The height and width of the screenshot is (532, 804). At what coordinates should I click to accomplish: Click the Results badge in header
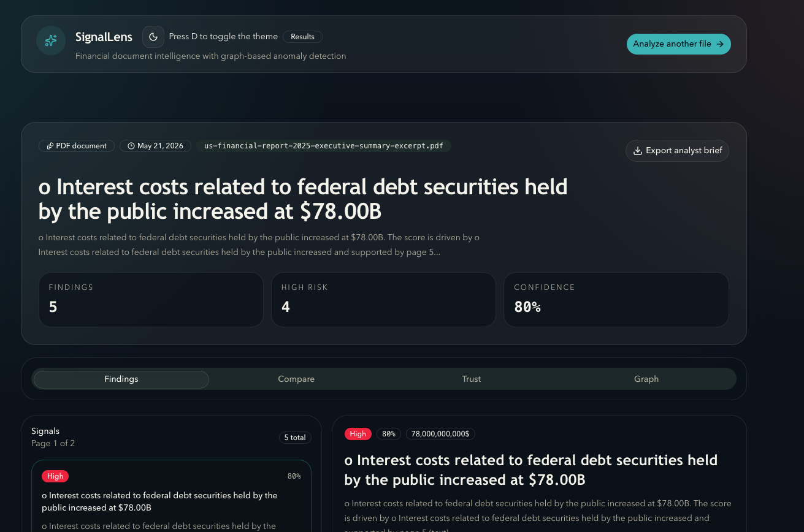click(x=302, y=37)
